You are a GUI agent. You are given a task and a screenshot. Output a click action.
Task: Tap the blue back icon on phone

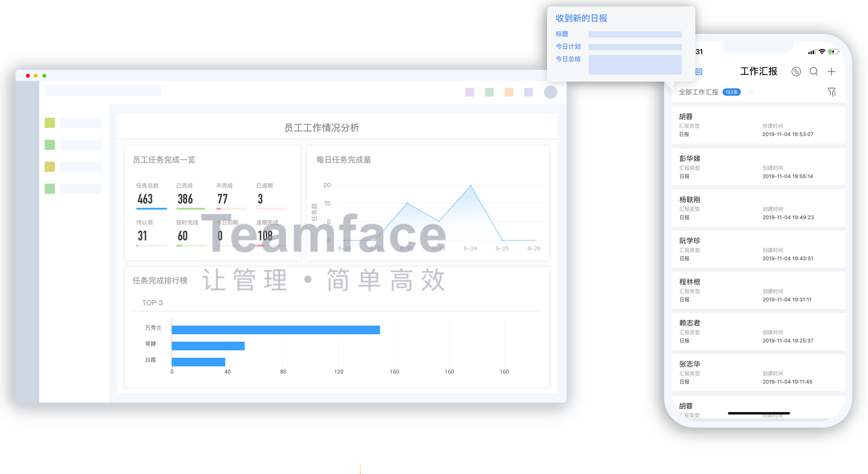699,72
